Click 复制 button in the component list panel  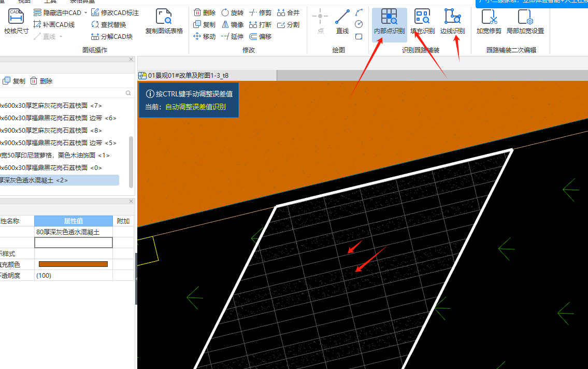point(14,81)
